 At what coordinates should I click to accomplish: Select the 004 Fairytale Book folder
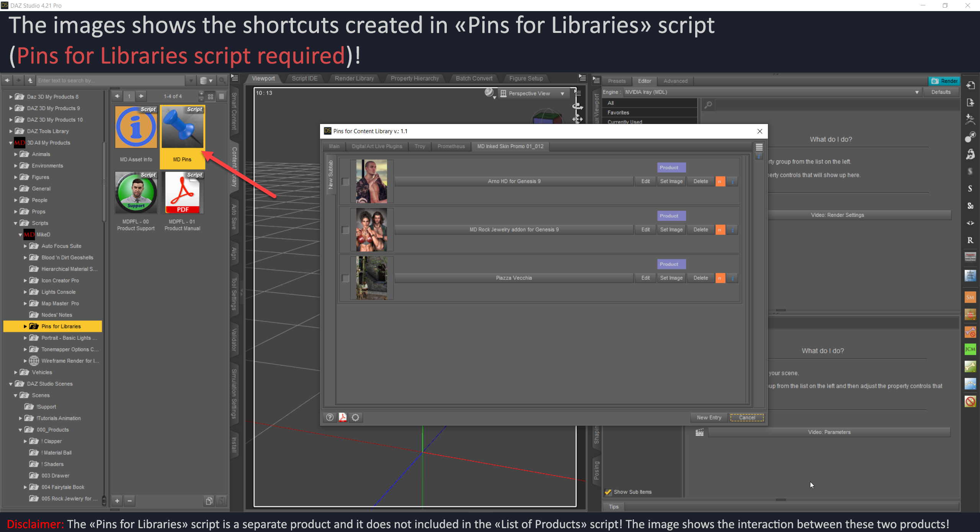[63, 487]
